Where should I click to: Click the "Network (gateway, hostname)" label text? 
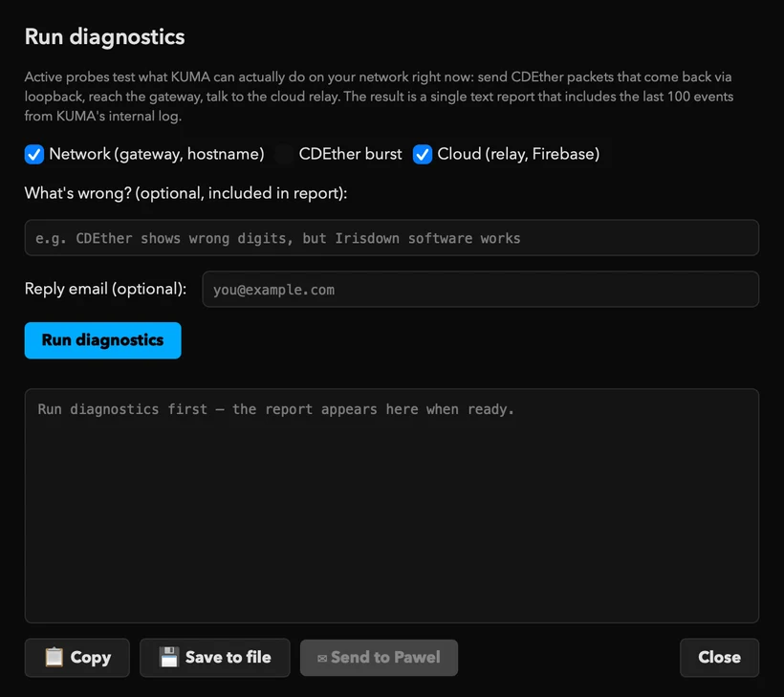157,154
